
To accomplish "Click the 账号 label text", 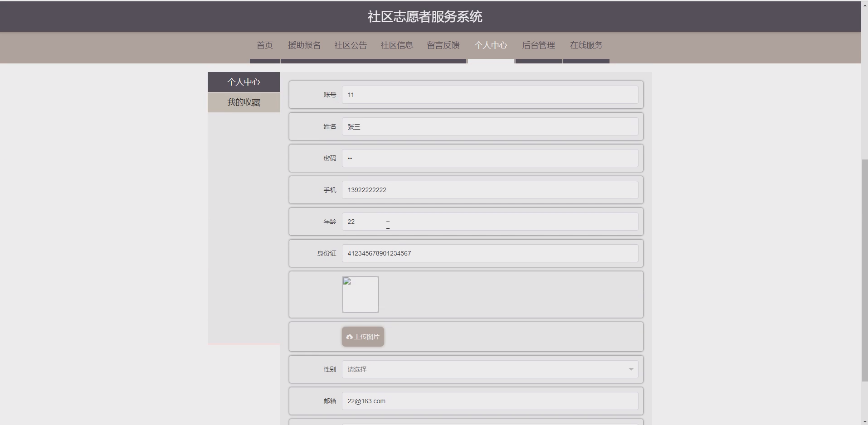I will (x=330, y=95).
